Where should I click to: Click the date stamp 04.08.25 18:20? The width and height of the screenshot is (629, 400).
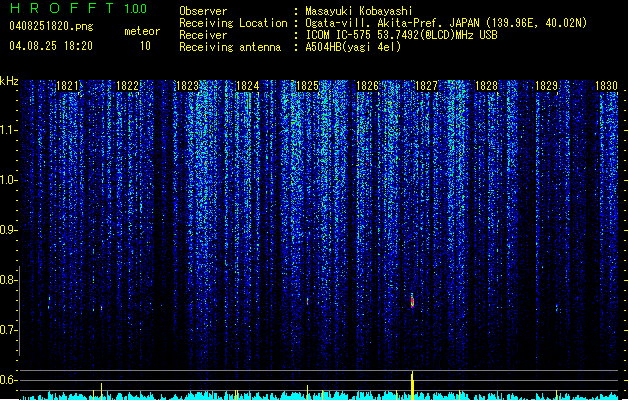(x=51, y=46)
